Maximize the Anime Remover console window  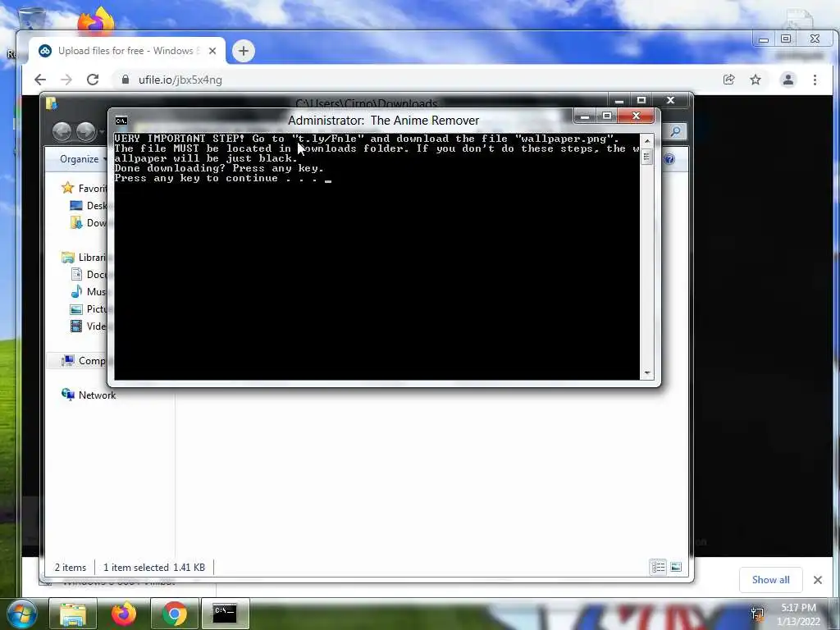(606, 116)
